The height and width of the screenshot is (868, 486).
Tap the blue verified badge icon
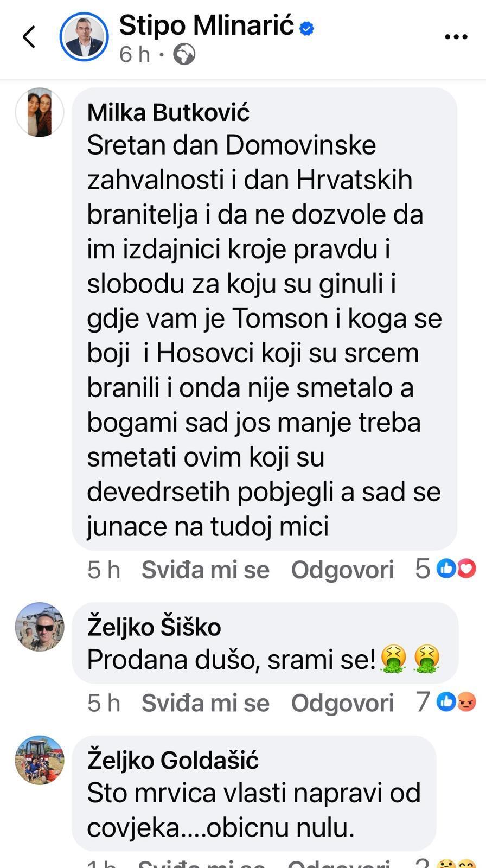[307, 28]
